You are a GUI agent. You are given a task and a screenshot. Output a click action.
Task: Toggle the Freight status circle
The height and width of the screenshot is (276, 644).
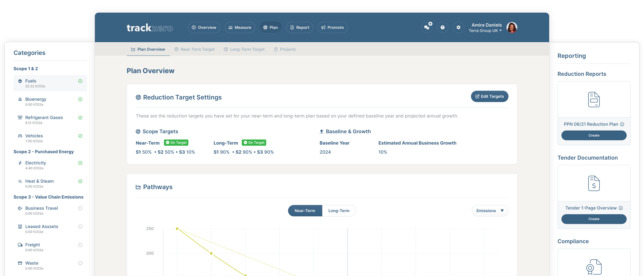coord(80,245)
